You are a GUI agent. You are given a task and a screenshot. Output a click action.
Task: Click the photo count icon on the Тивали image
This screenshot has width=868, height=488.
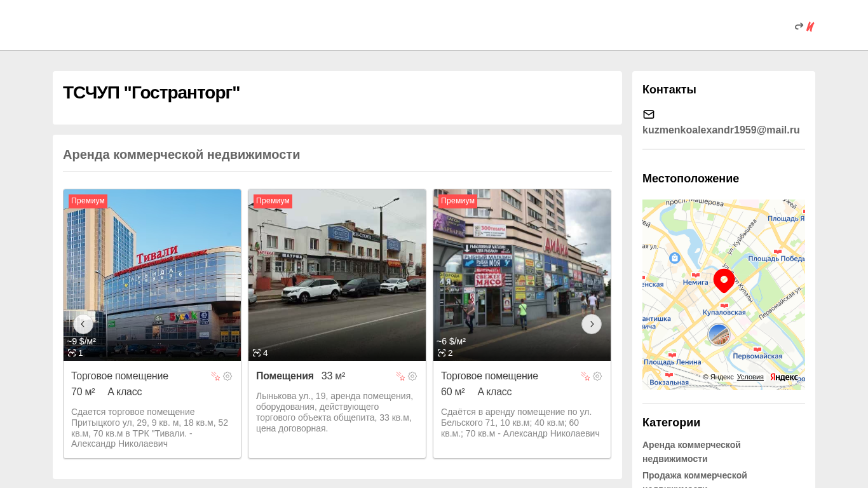click(x=72, y=353)
